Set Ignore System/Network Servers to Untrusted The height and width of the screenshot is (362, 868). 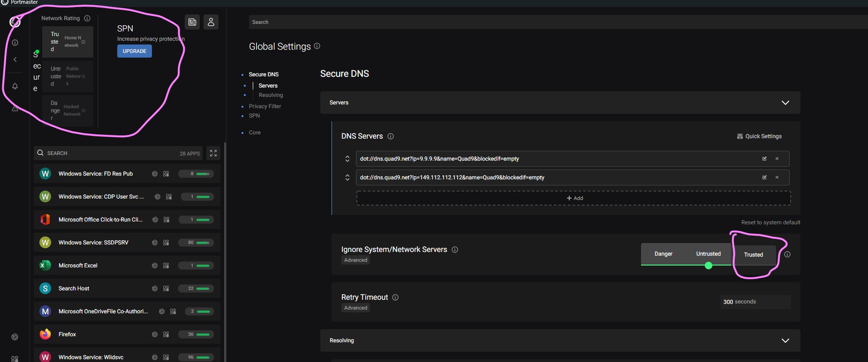(709, 254)
